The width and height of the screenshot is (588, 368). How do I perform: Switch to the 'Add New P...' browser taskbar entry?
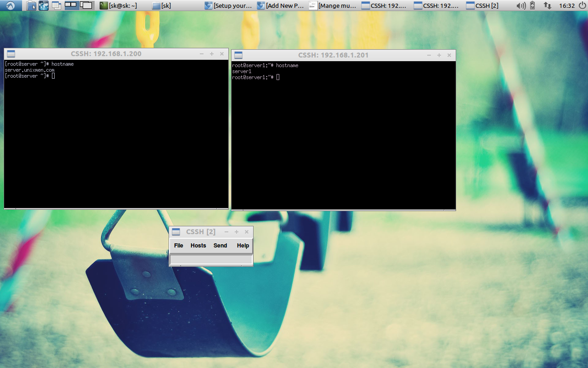(281, 6)
